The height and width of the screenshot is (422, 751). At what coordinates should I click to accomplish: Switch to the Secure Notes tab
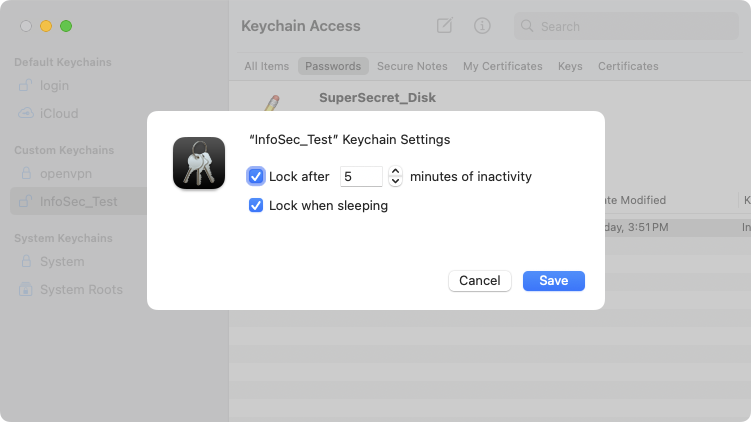pos(412,66)
